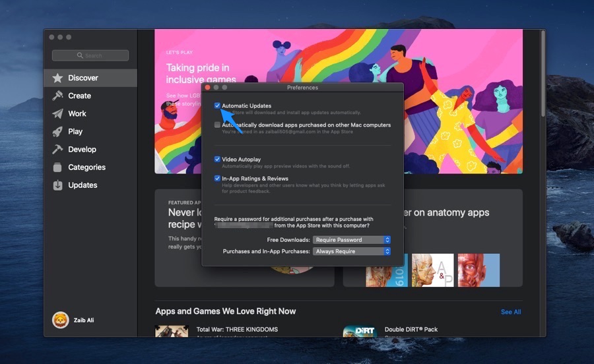Enable automatically download apps purchased elsewhere
Viewport: 594px width, 364px height.
[217, 125]
